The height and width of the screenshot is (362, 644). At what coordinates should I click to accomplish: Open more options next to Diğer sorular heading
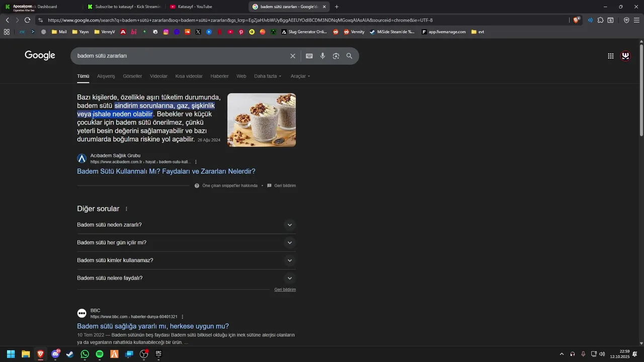click(126, 209)
